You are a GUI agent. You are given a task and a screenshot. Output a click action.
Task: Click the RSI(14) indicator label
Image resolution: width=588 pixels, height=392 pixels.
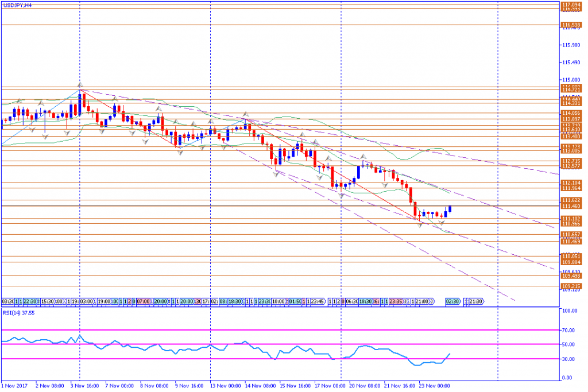(x=19, y=313)
